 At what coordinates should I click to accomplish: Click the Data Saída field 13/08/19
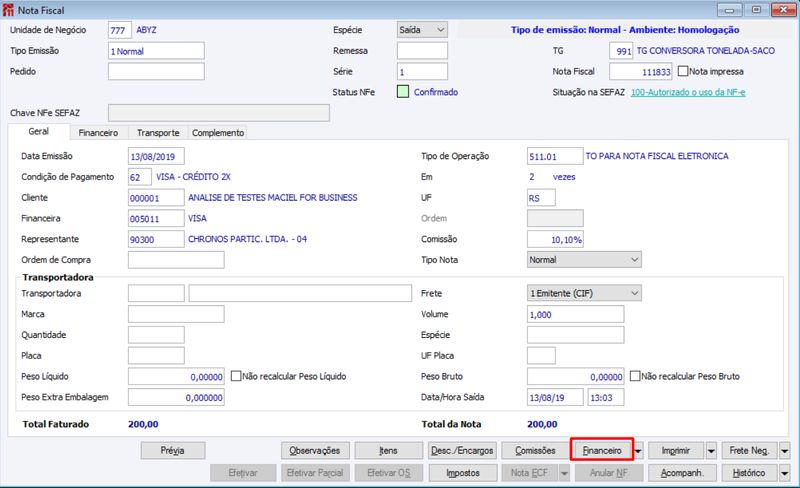point(555,397)
